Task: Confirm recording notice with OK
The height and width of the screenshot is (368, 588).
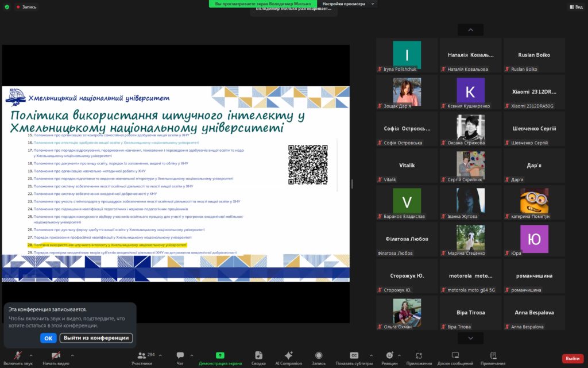Action: [48, 338]
